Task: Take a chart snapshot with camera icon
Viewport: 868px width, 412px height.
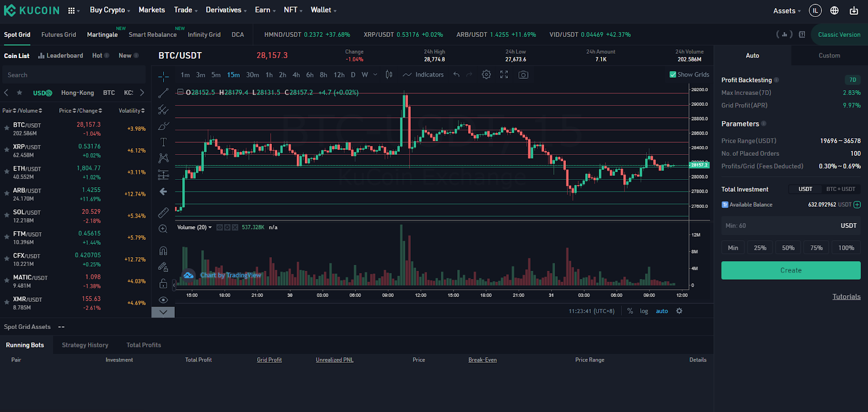Action: tap(524, 75)
